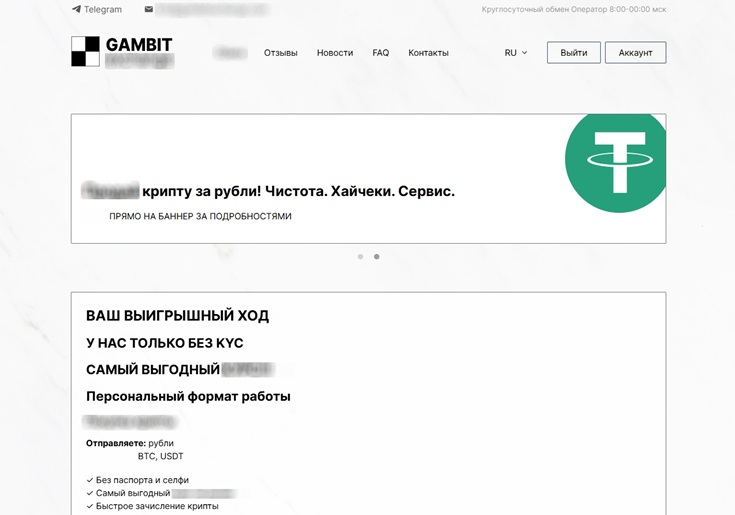Screen dimensions: 735x515
Task: Open the Отзывы menu item
Action: [x=280, y=53]
